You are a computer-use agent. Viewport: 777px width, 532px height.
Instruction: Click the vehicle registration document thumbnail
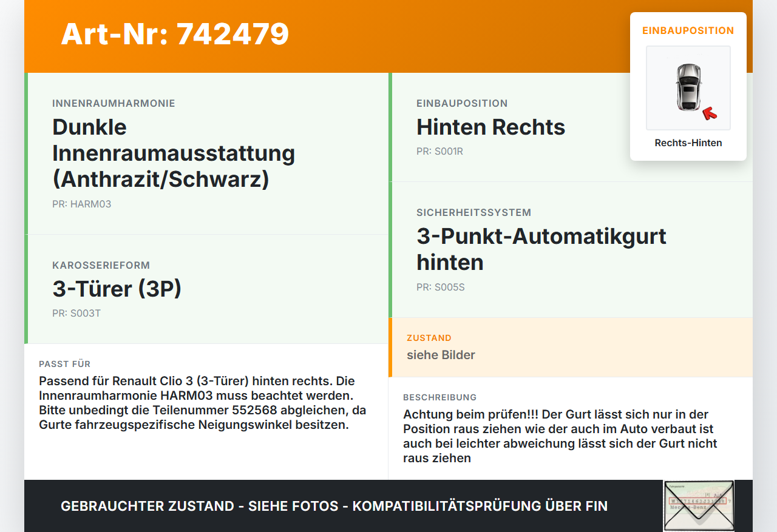click(699, 506)
